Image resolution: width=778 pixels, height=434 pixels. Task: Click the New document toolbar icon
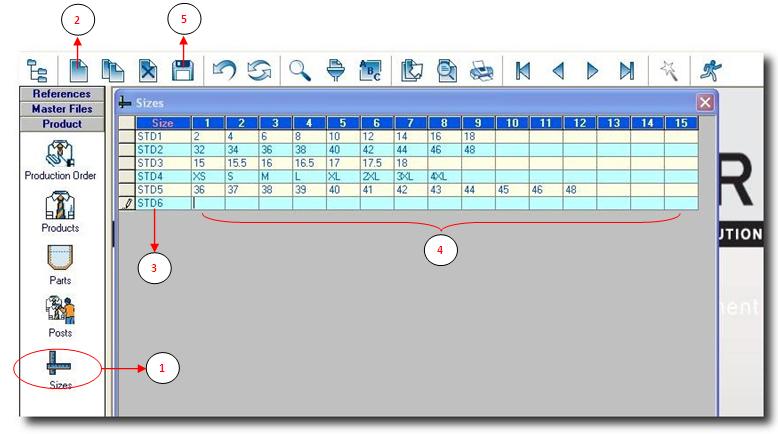(78, 71)
